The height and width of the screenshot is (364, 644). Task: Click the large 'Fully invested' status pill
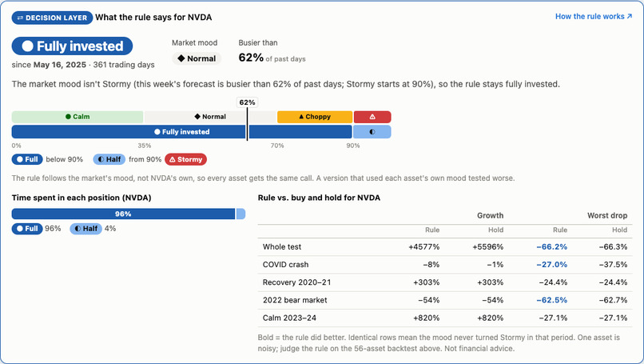click(x=72, y=46)
